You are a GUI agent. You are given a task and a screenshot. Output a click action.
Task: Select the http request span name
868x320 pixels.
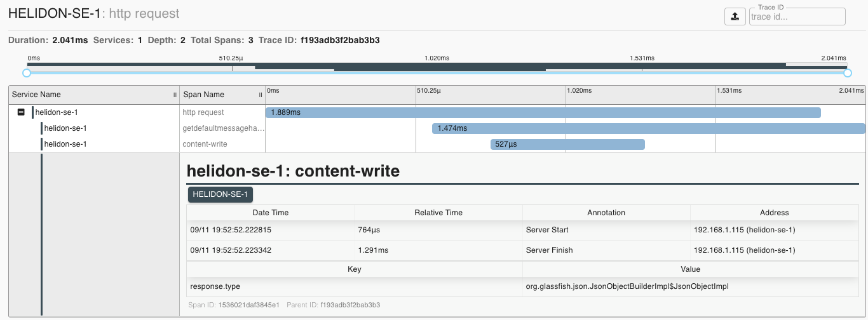tap(203, 112)
